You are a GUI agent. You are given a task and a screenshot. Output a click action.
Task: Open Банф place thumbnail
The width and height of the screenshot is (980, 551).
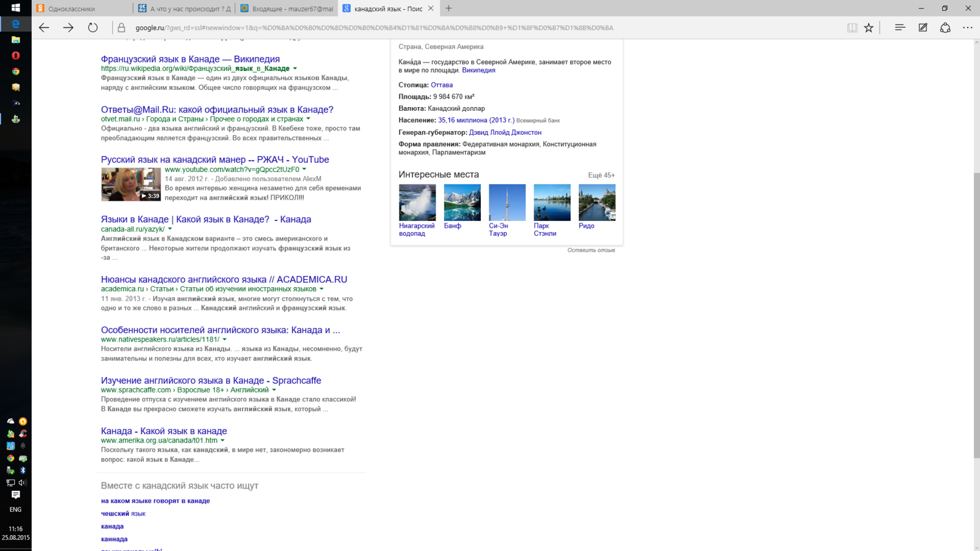(x=462, y=202)
